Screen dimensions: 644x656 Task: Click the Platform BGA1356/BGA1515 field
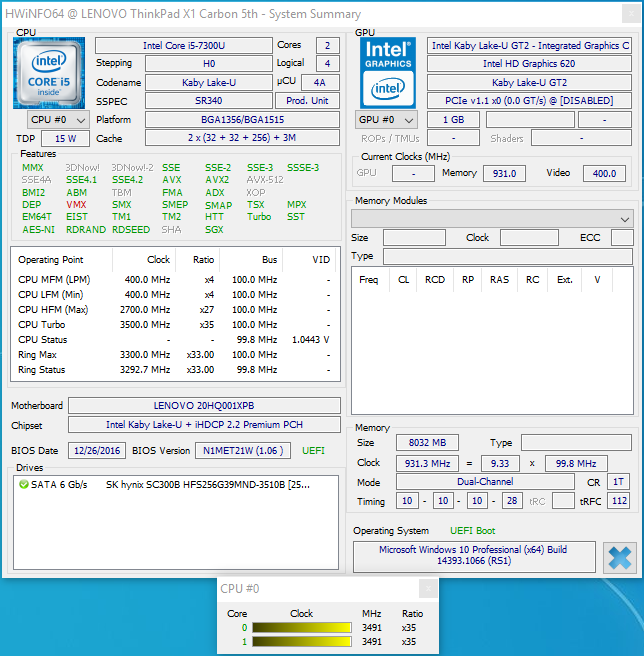coord(242,120)
